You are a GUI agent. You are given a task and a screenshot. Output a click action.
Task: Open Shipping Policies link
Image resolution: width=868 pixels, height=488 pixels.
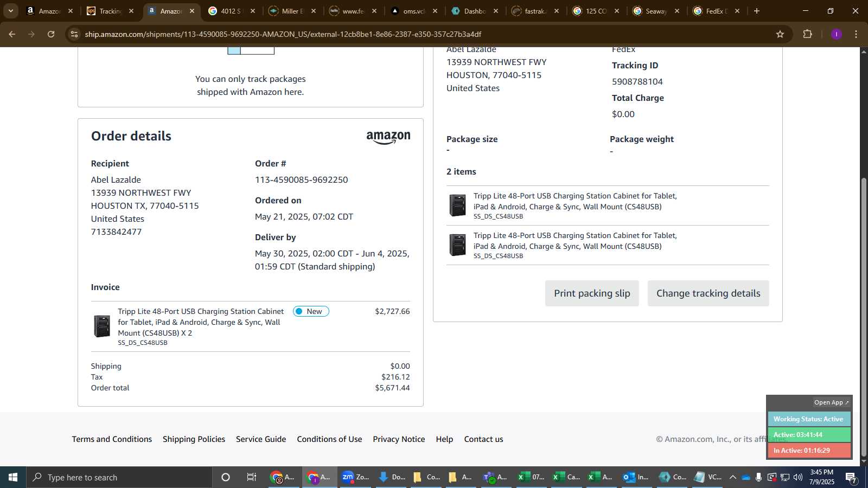pos(194,439)
